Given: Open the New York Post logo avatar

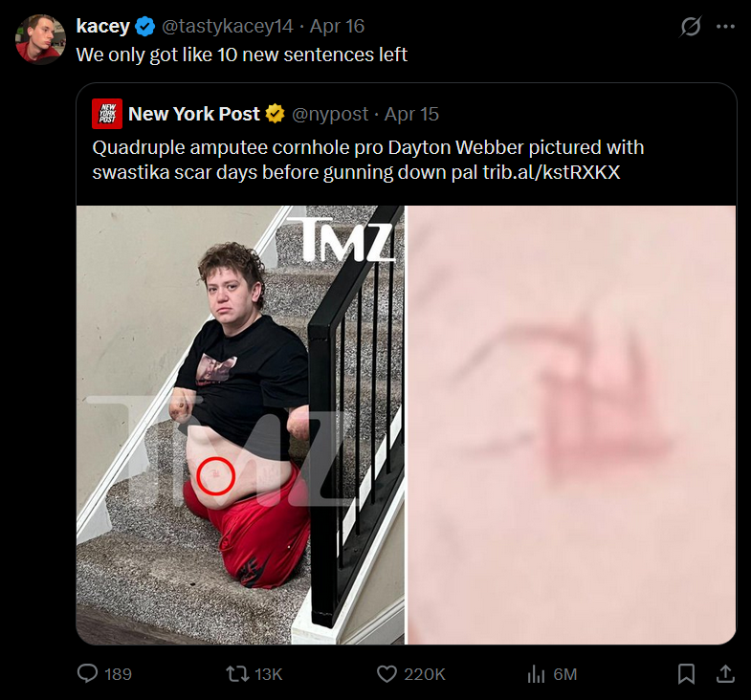Looking at the screenshot, I should coord(107,114).
